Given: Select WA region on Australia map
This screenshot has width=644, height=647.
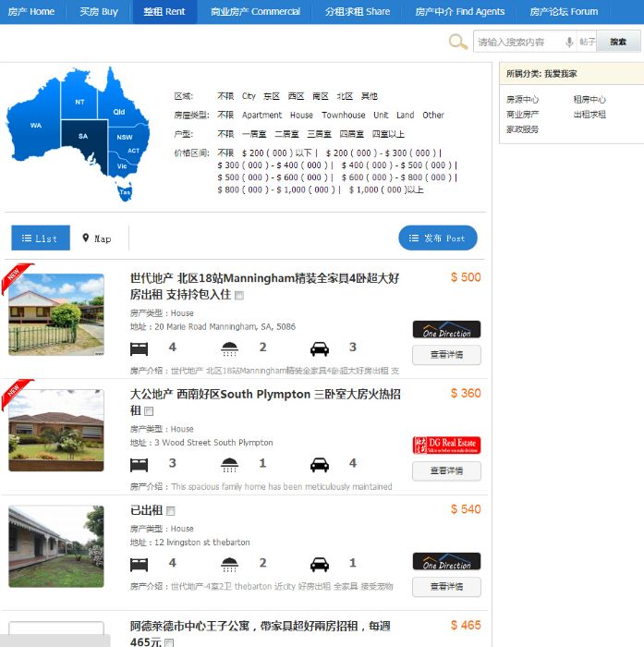Looking at the screenshot, I should 35,126.
